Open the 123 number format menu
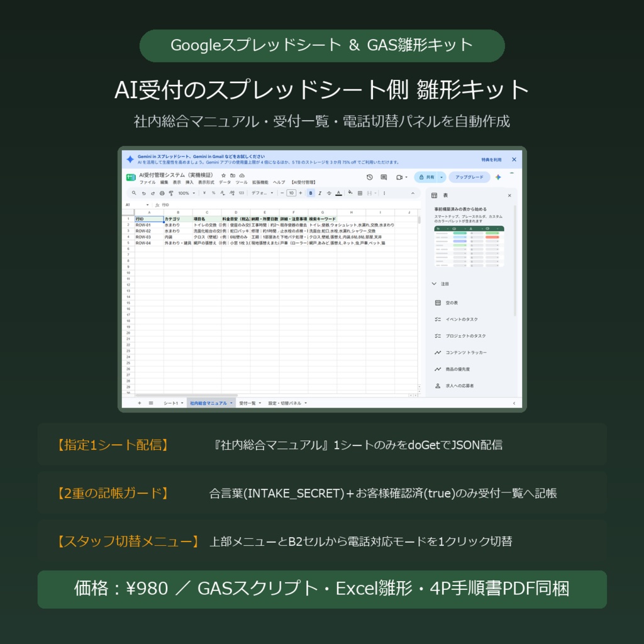Screen dimensions: 644x644 click(241, 193)
